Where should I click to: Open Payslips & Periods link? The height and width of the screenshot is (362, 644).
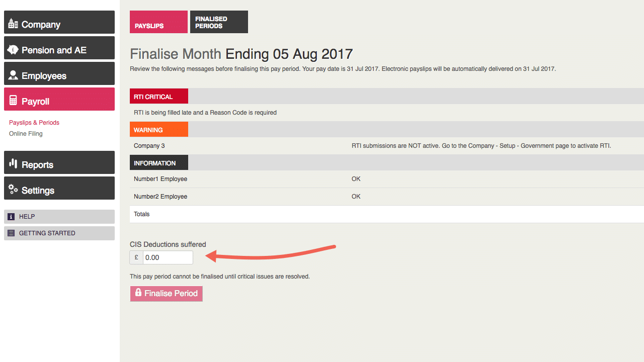point(34,123)
